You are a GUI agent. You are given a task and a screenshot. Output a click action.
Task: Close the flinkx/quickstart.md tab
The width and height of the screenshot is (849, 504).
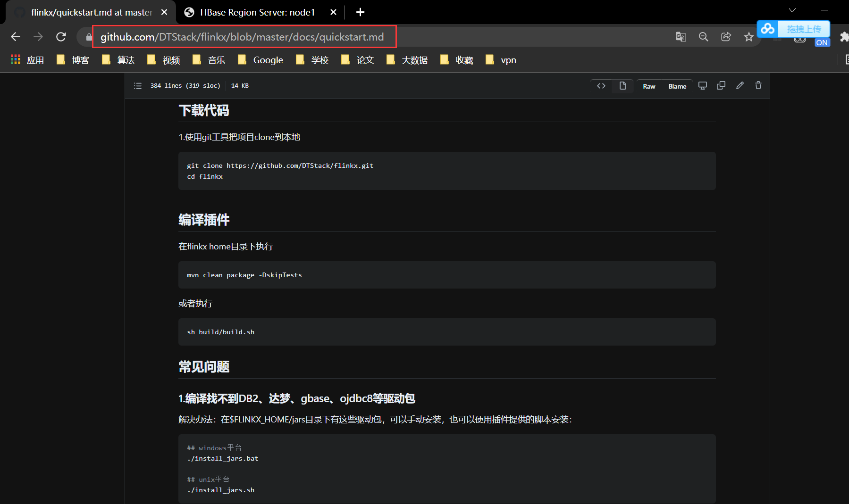point(164,12)
